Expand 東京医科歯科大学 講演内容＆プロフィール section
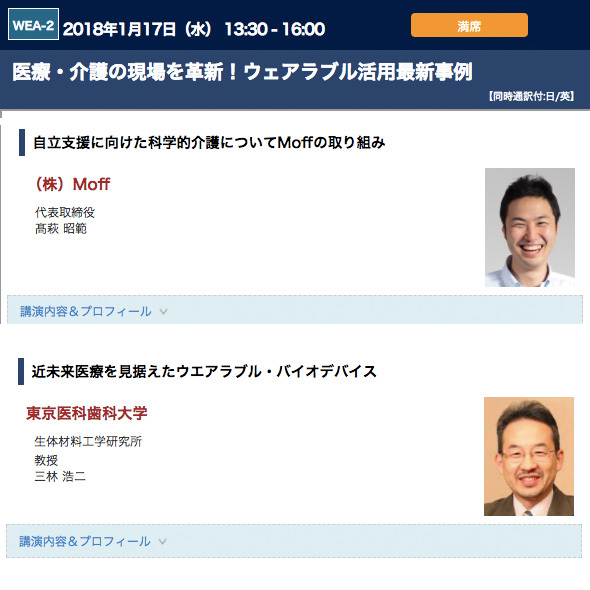This screenshot has width=590, height=590. click(x=294, y=541)
